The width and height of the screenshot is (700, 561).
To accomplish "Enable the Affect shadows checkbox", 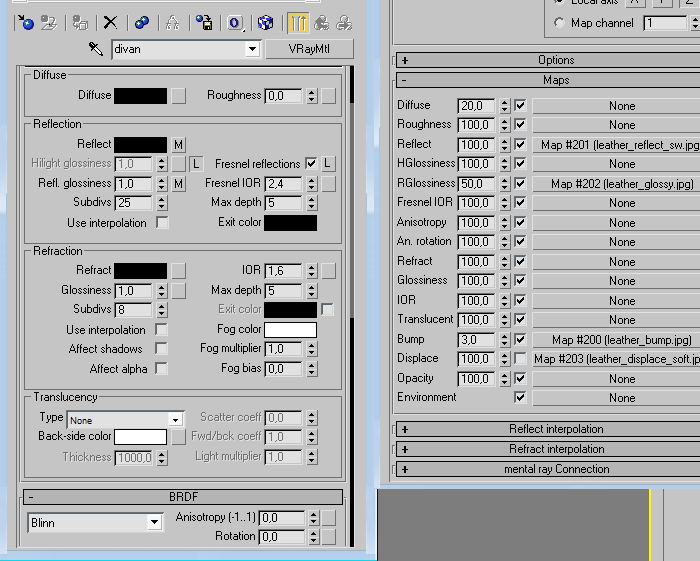I will coord(161,349).
